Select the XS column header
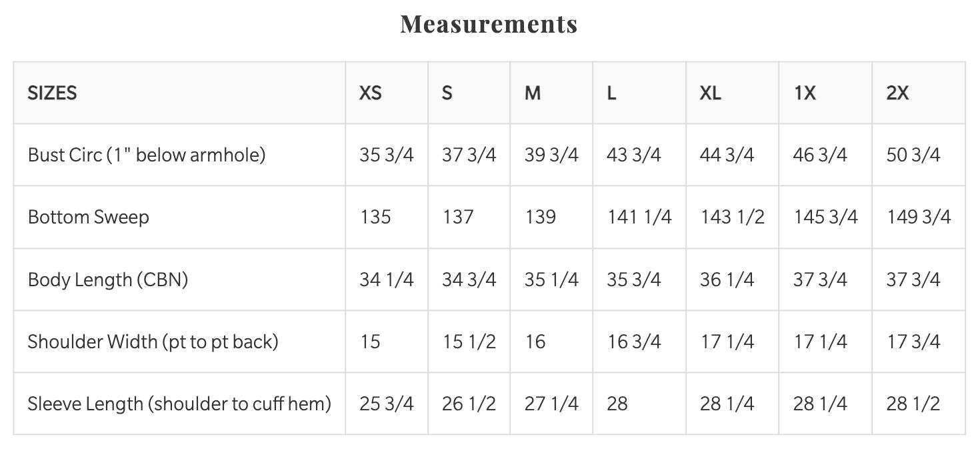This screenshot has width=980, height=455. pyautogui.click(x=371, y=93)
